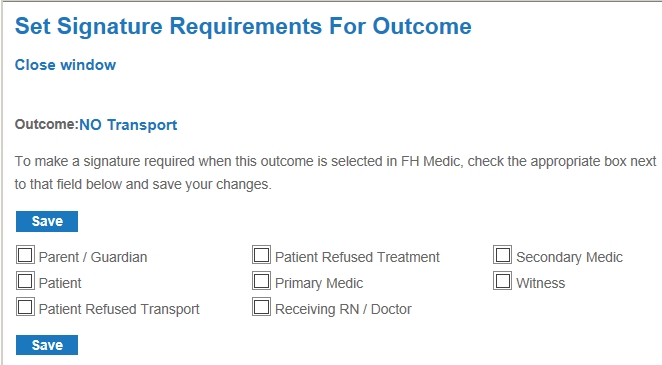This screenshot has height=365, width=662.
Task: Open the NO Transport outcome link
Action: click(128, 125)
